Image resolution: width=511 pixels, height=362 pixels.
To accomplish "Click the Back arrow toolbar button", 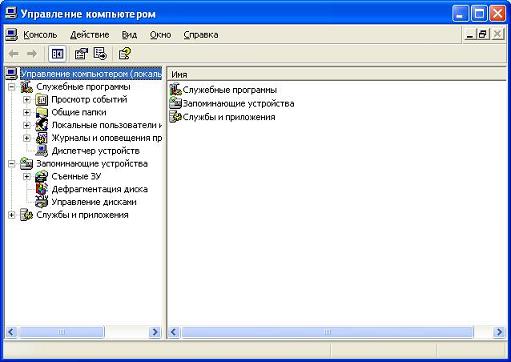I will click(x=14, y=54).
